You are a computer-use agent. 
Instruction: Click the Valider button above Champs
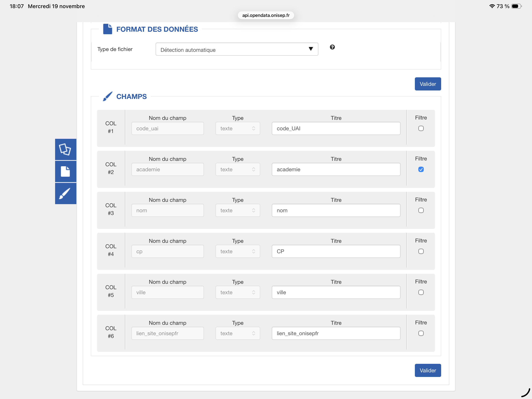[x=427, y=84]
